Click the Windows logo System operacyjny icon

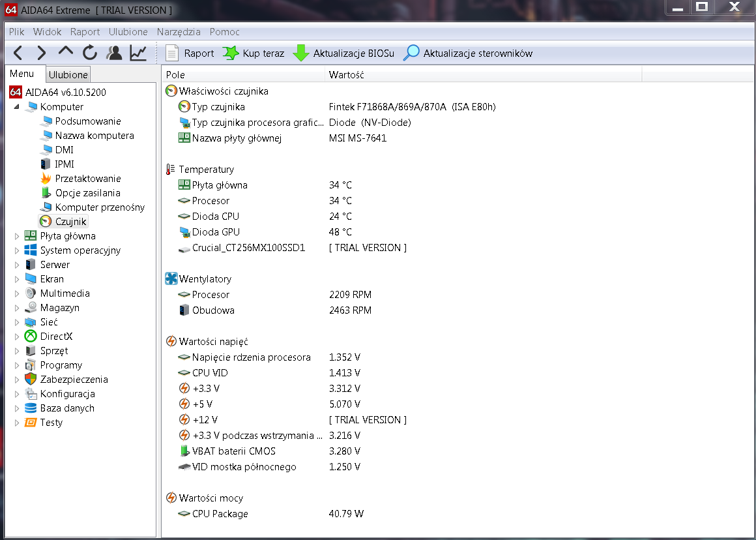click(x=31, y=250)
